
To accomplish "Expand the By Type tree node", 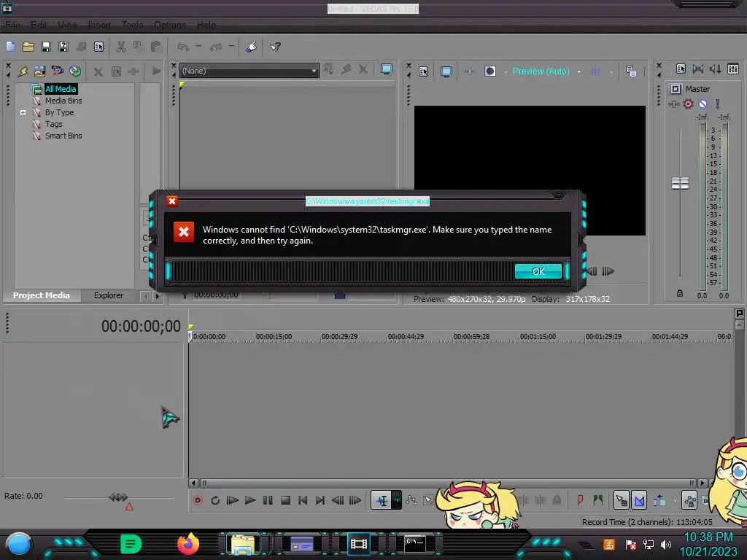I will click(x=23, y=113).
